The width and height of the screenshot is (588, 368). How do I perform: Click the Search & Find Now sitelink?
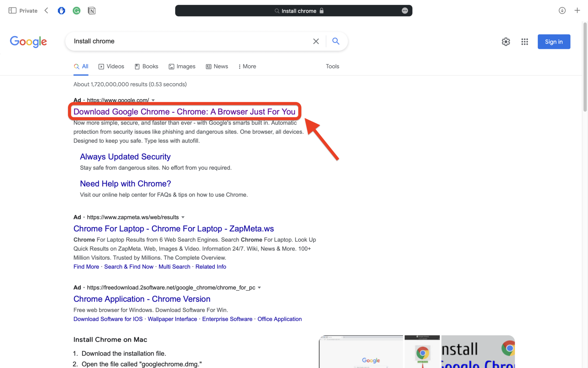(129, 267)
